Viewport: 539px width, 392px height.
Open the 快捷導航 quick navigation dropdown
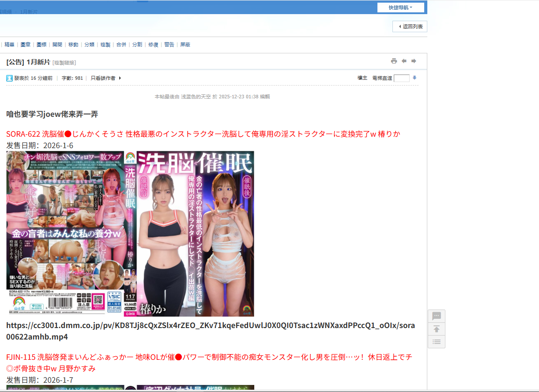point(401,7)
